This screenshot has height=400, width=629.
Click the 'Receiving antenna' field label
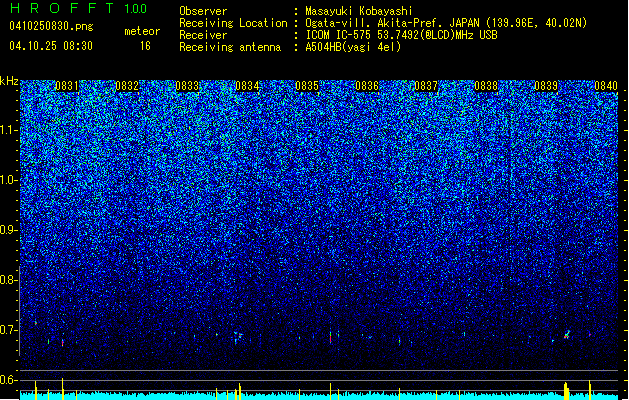(x=230, y=47)
